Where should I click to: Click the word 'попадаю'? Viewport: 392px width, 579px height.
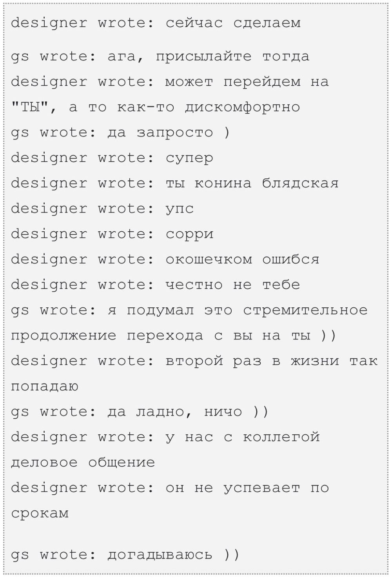45,387
